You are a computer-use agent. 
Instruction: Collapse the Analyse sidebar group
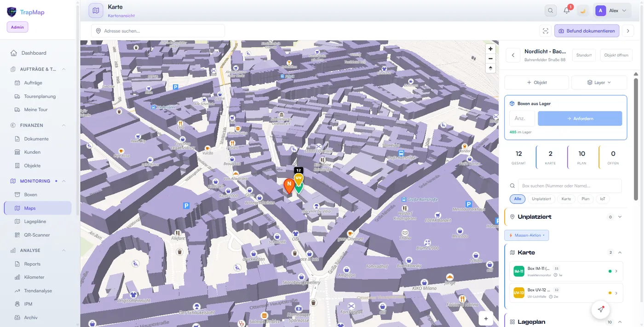pos(63,251)
